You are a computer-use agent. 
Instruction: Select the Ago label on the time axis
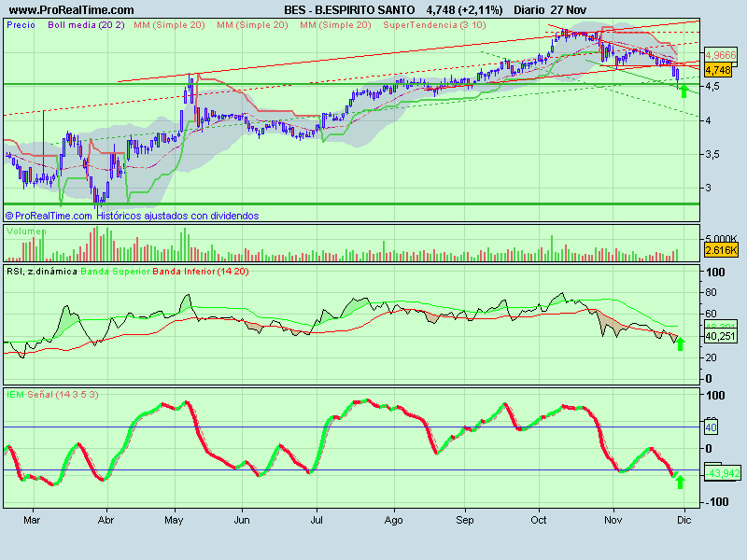coord(393,520)
